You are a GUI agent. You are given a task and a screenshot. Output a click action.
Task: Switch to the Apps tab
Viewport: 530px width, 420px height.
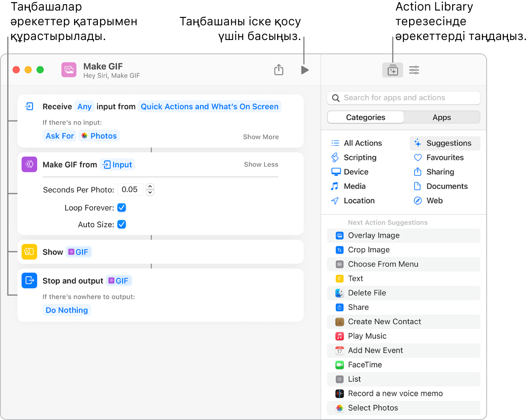click(441, 117)
